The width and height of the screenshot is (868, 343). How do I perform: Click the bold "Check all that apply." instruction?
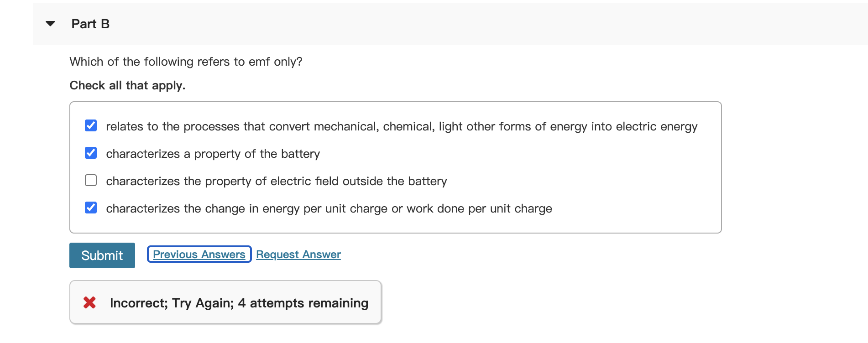click(x=127, y=85)
